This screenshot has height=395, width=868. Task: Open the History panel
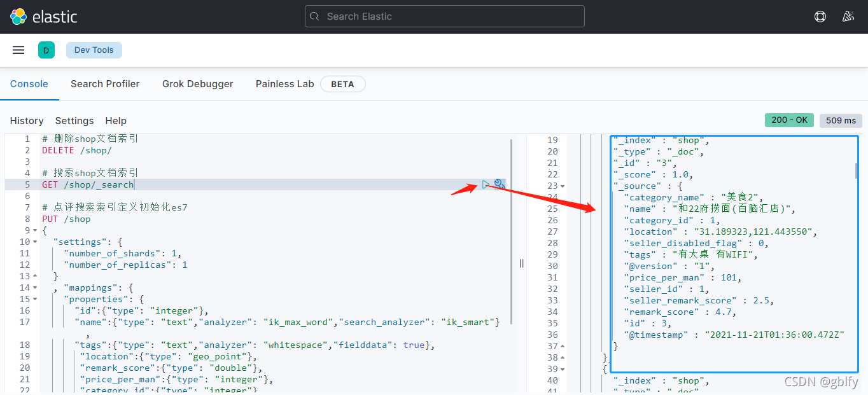(x=27, y=121)
